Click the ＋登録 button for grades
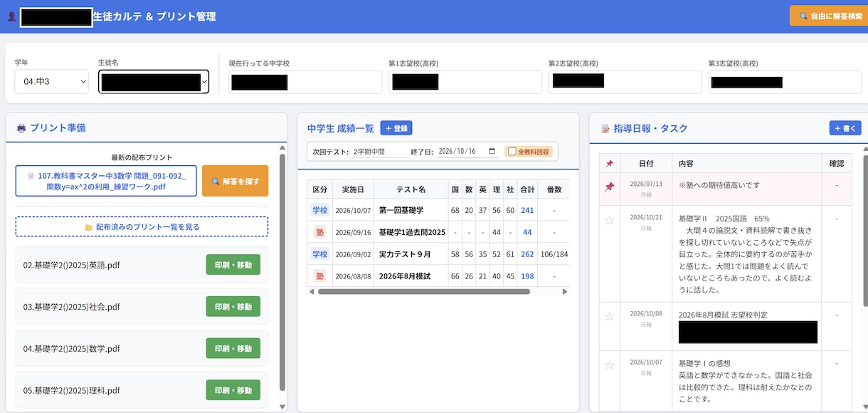 pos(396,128)
